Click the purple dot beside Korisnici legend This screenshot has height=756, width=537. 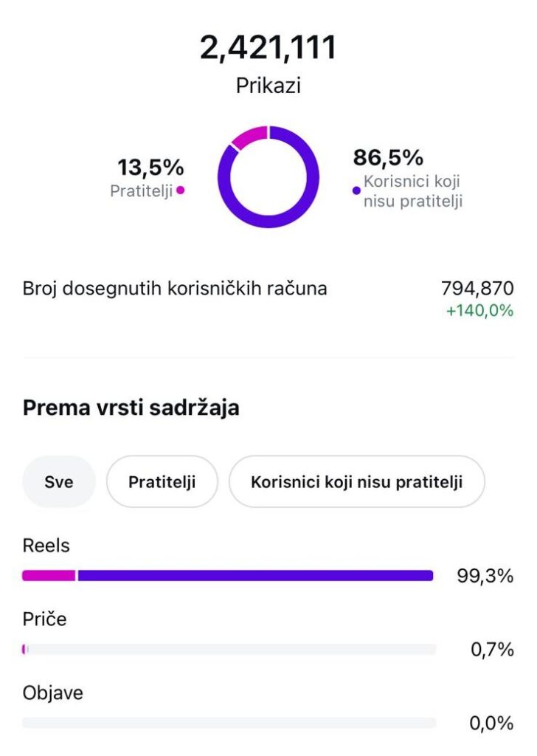click(x=357, y=190)
